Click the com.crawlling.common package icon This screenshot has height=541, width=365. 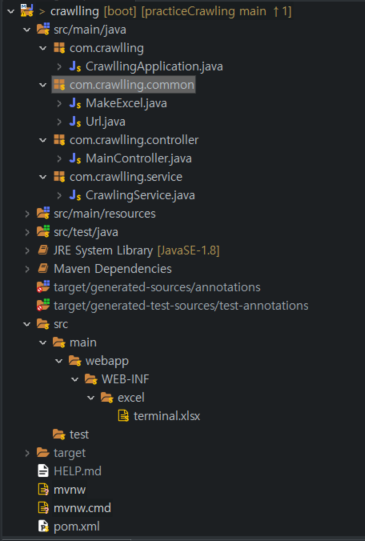59,85
